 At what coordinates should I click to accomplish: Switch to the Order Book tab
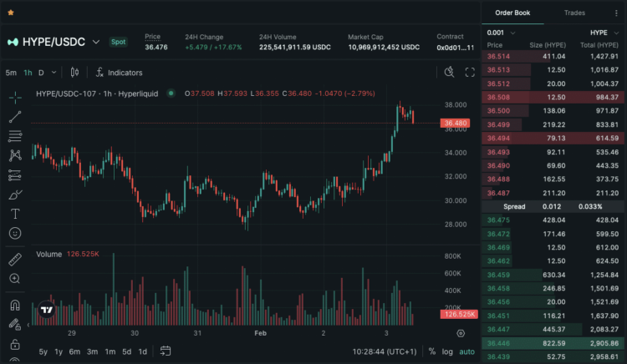512,13
